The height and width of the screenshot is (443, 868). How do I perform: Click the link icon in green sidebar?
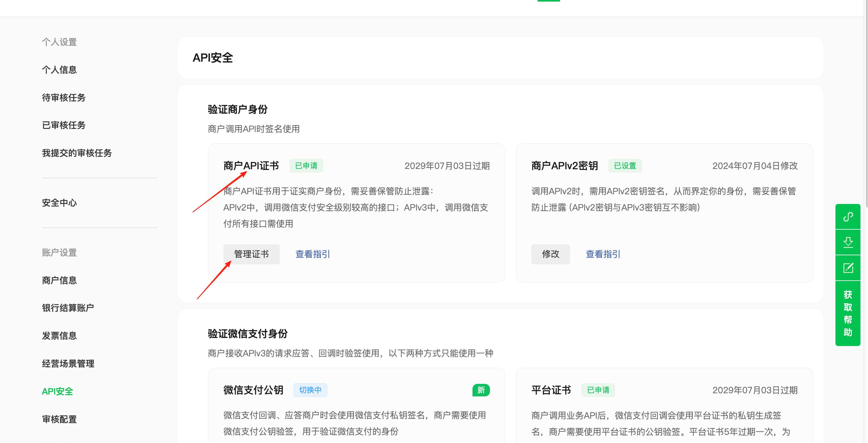[848, 216]
